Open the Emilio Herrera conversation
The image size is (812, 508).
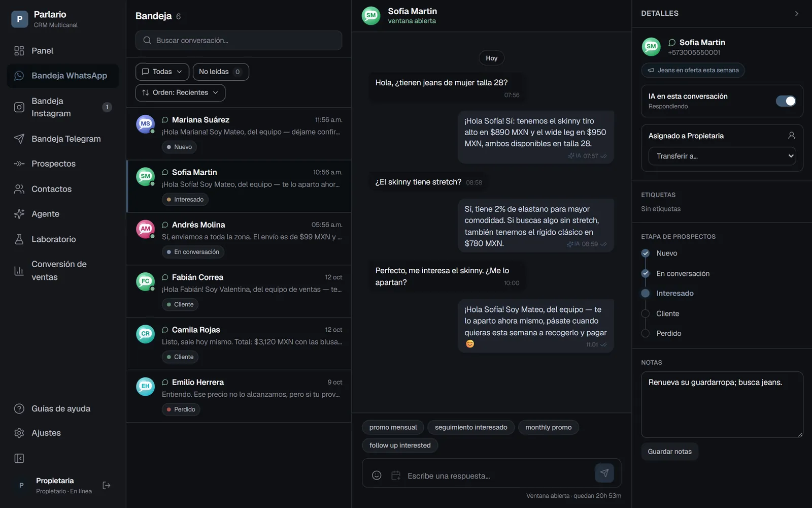239,396
